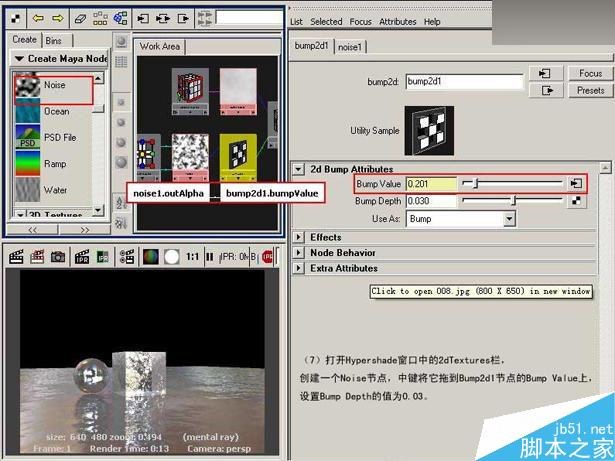Show input and output connections icon
615x461 pixels.
click(x=163, y=18)
